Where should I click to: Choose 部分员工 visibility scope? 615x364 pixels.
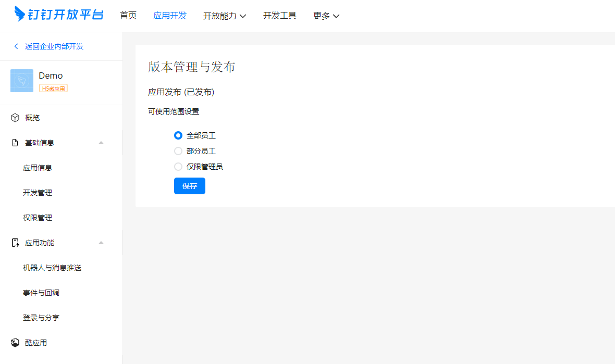[x=178, y=150]
